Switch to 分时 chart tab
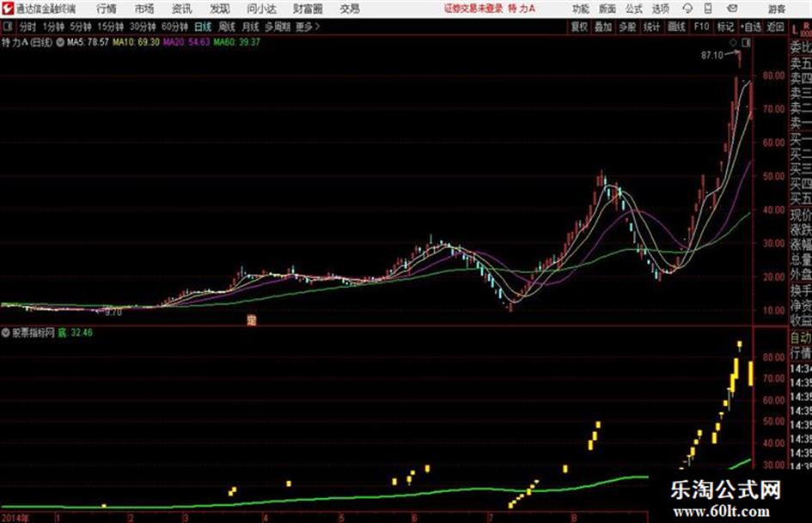This screenshot has width=812, height=523. tap(28, 27)
